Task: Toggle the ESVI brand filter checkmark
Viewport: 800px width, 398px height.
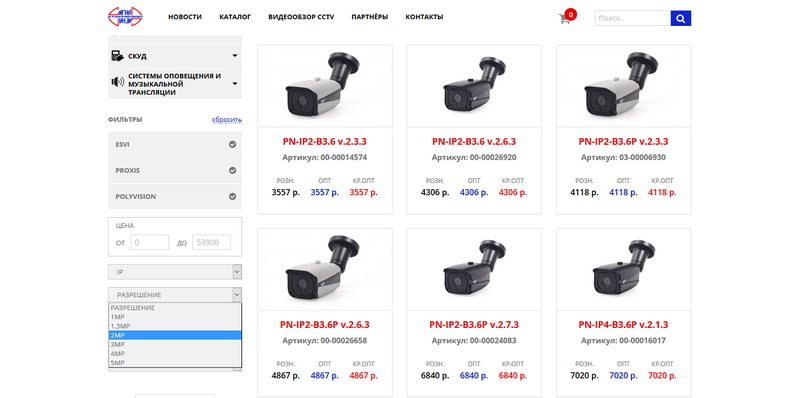Action: 233,144
